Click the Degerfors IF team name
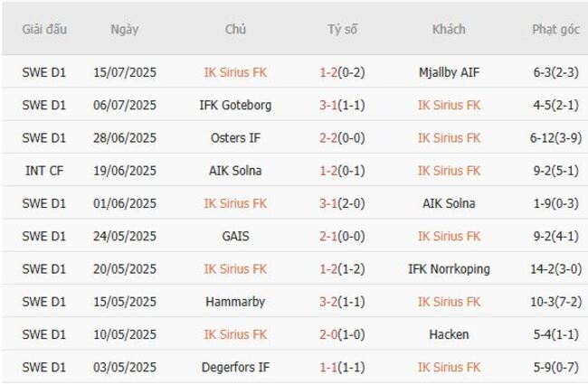The image size is (588, 384). coord(235,368)
